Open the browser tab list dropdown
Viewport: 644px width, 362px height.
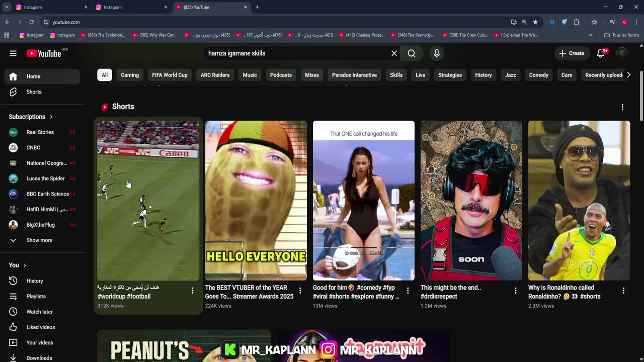tap(7, 7)
